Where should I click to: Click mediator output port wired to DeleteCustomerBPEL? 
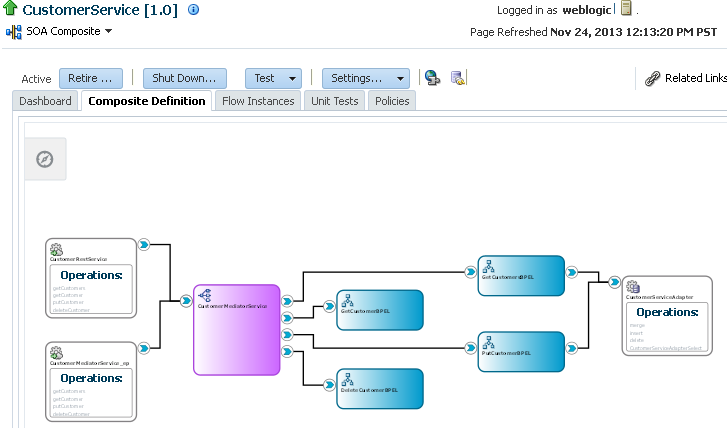[x=287, y=351]
